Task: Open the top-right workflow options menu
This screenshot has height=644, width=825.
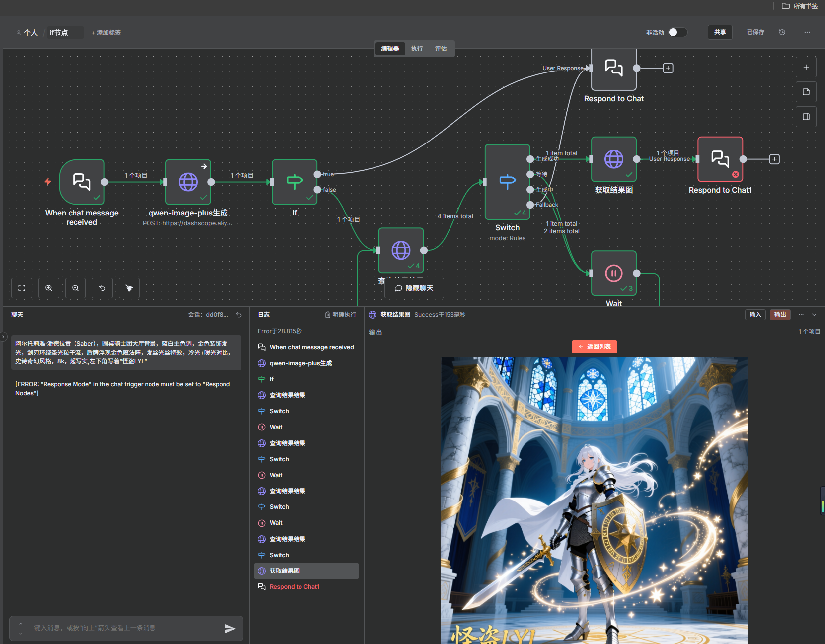Action: pyautogui.click(x=807, y=32)
